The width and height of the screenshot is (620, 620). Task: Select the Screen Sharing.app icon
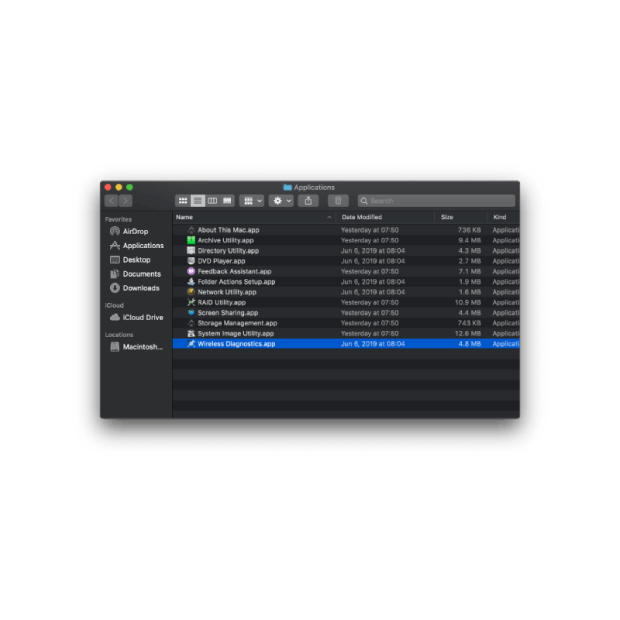191,313
